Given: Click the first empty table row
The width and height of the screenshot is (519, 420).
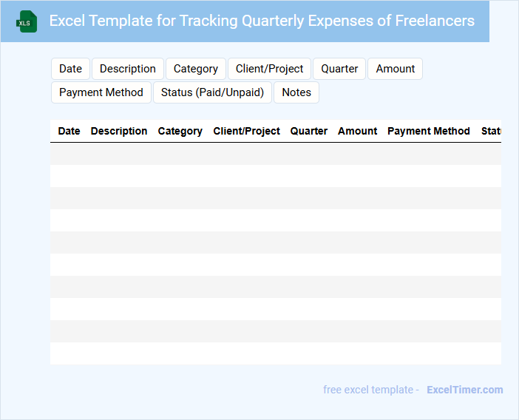Looking at the screenshot, I should pos(275,154).
